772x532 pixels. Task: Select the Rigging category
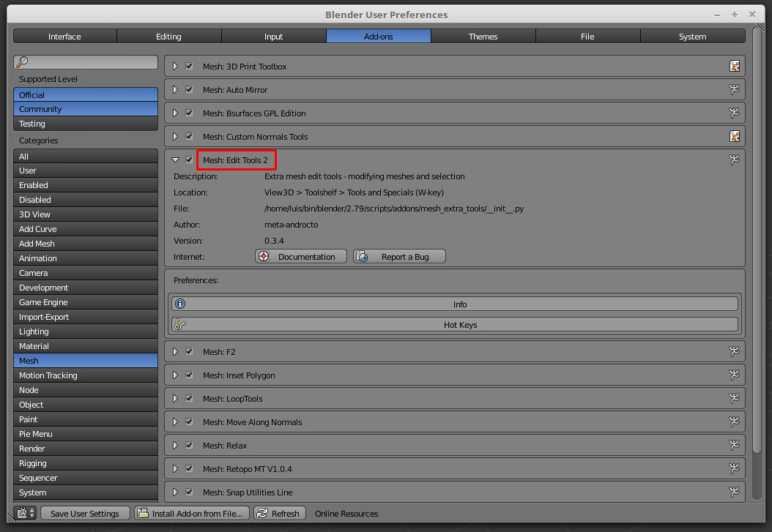coord(86,463)
